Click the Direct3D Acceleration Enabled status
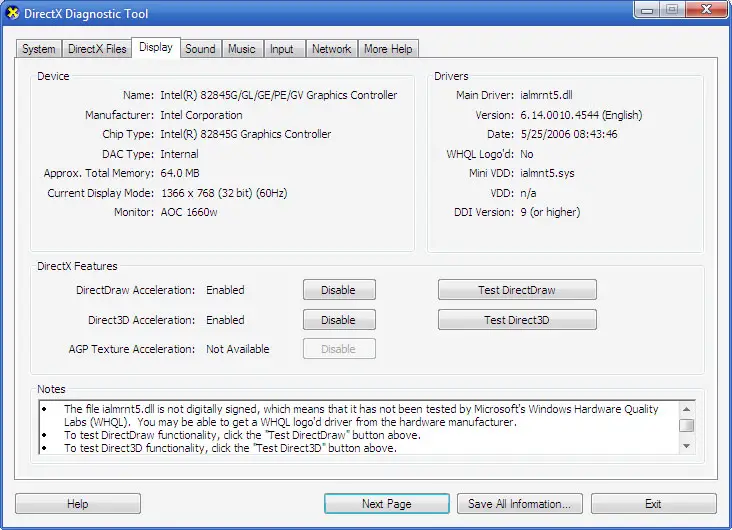 point(225,320)
